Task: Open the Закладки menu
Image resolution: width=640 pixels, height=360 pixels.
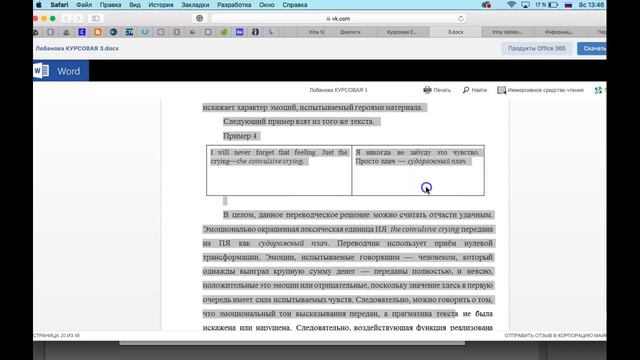Action: pos(195,5)
